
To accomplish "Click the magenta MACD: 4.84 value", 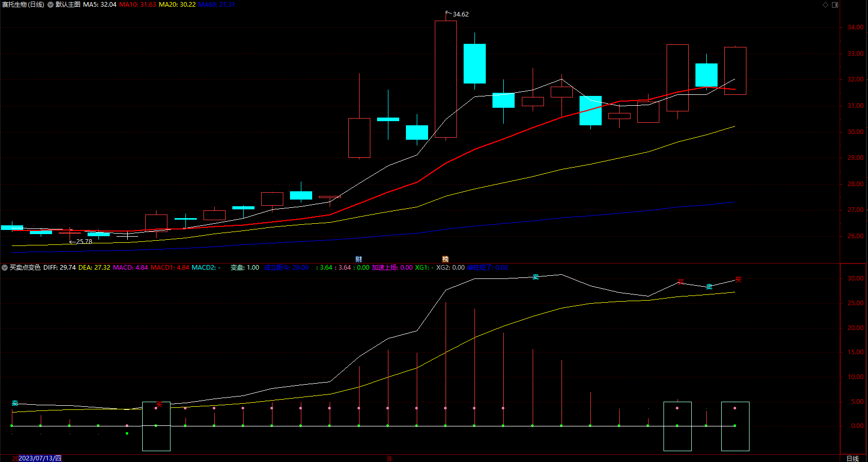I will [130, 268].
